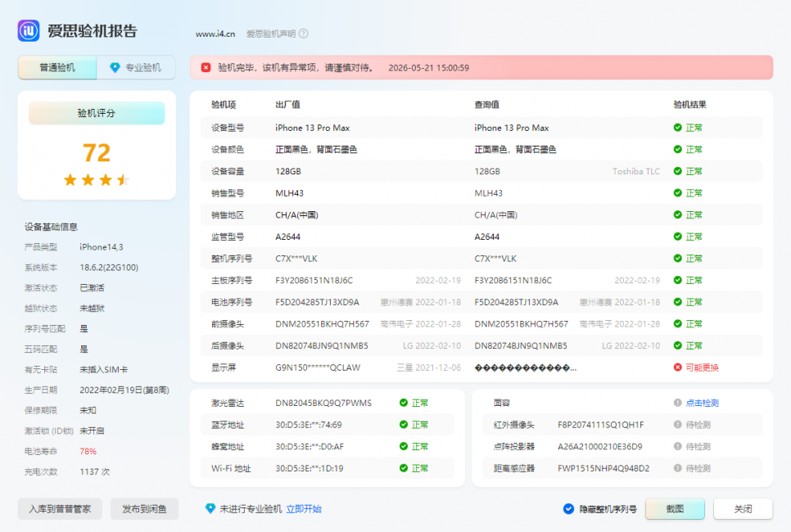This screenshot has height=532, width=791.
Task: Click the Wi-Fi address 30:D5:3E:**:1D:19
Action: pos(310,468)
